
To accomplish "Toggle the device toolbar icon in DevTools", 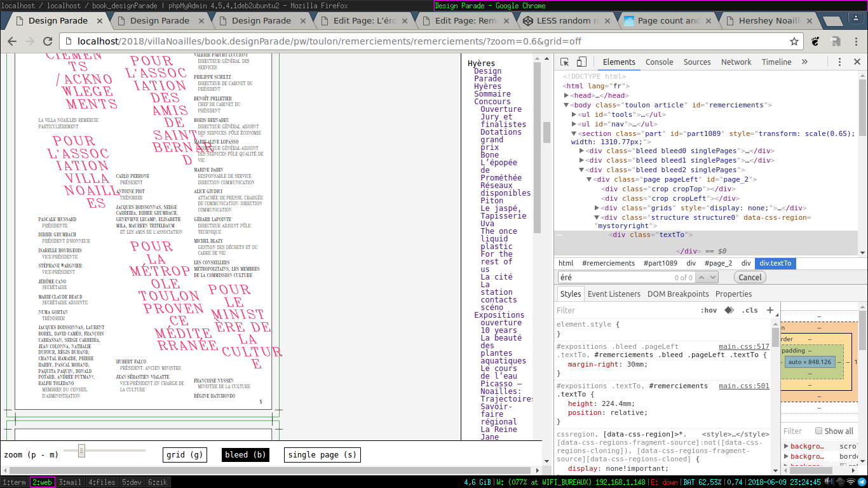I will 581,62.
